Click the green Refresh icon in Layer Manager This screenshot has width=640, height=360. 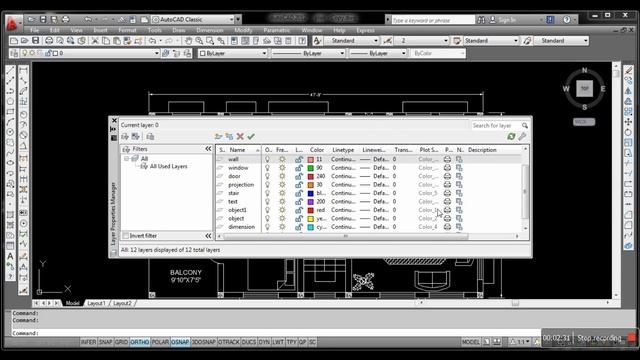511,137
